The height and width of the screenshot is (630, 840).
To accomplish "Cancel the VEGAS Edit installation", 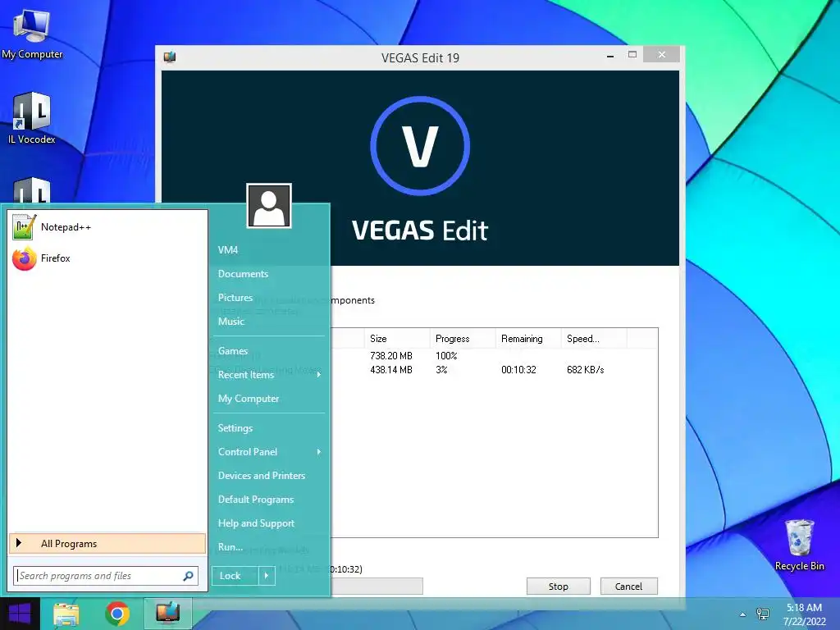I will pos(628,586).
